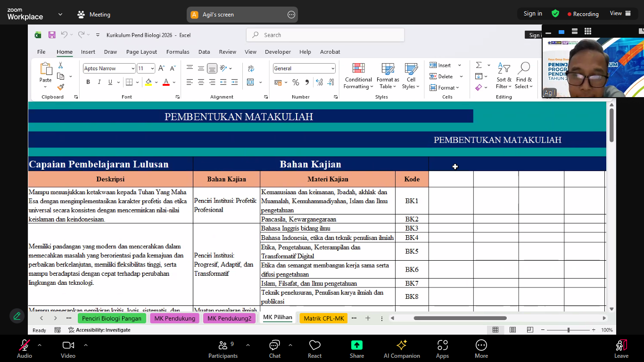
Task: Open Zoom Participants panel
Action: (223, 349)
